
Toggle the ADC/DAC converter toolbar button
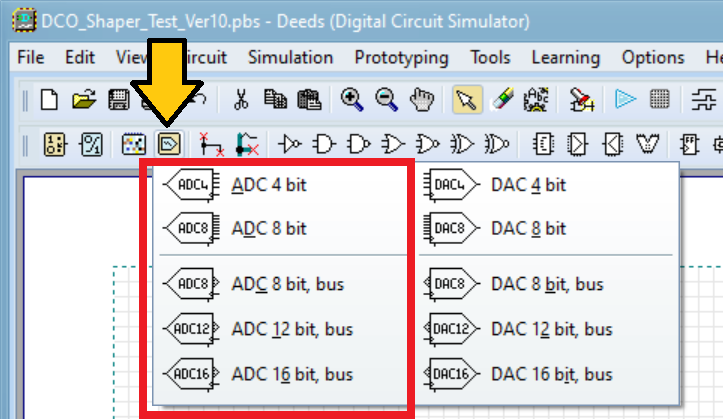tap(169, 144)
